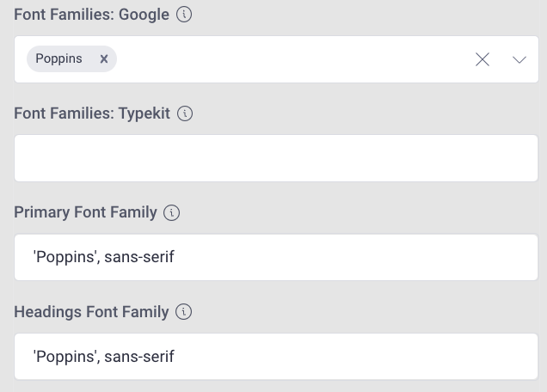
Task: Click the 'Primary Font Family' label text
Action: point(85,212)
